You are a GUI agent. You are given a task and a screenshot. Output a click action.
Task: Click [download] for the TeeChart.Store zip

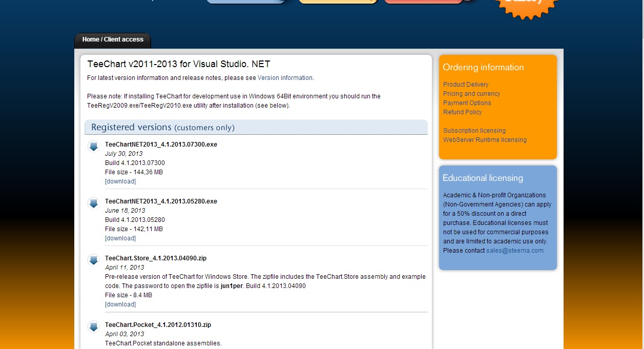pos(120,304)
